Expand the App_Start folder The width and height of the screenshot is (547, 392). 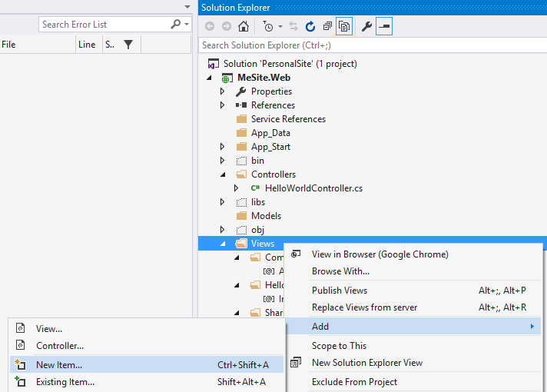[x=223, y=147]
